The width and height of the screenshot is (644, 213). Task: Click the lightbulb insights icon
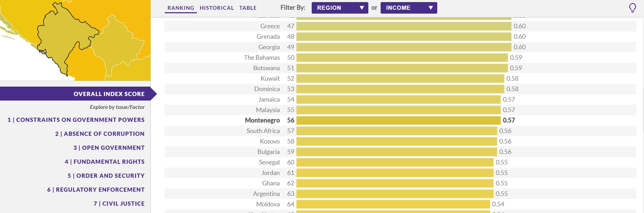pos(632,8)
